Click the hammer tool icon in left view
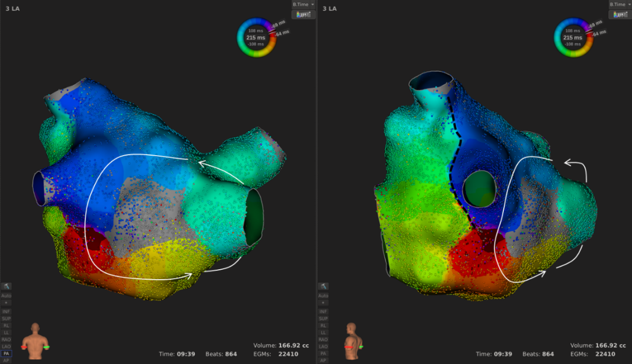 click(x=6, y=286)
